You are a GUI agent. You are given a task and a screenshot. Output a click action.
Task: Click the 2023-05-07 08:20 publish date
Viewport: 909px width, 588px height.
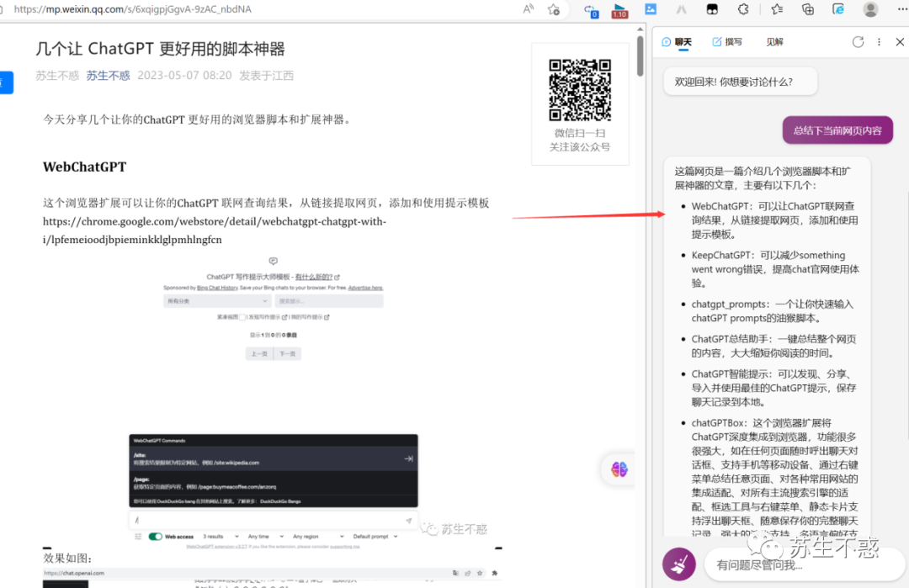pos(184,76)
